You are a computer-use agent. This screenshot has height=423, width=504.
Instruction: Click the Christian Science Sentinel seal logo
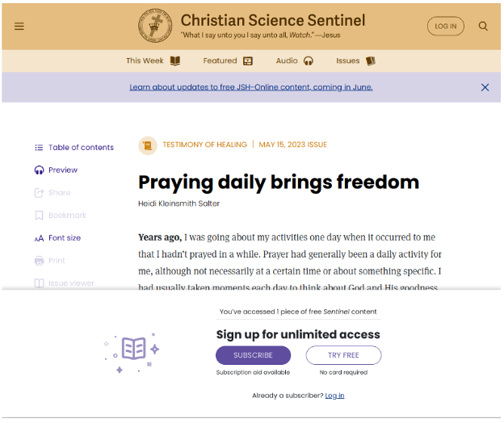(155, 26)
